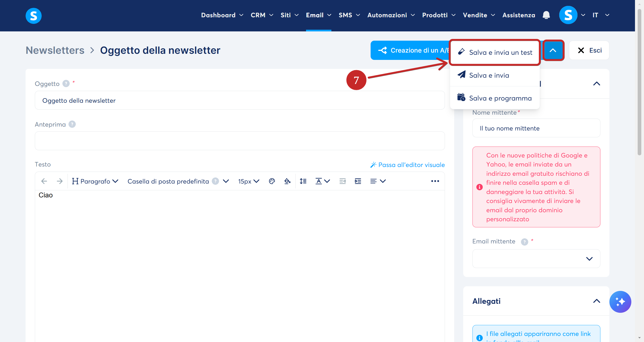Click Creazione di un A/B test button
Screen dimensions: 644x342
(410, 50)
